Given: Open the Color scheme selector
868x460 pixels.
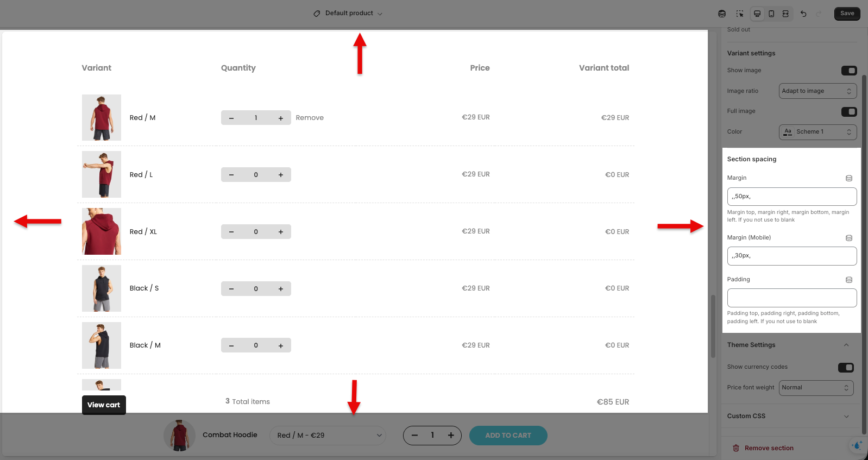Looking at the screenshot, I should point(817,132).
